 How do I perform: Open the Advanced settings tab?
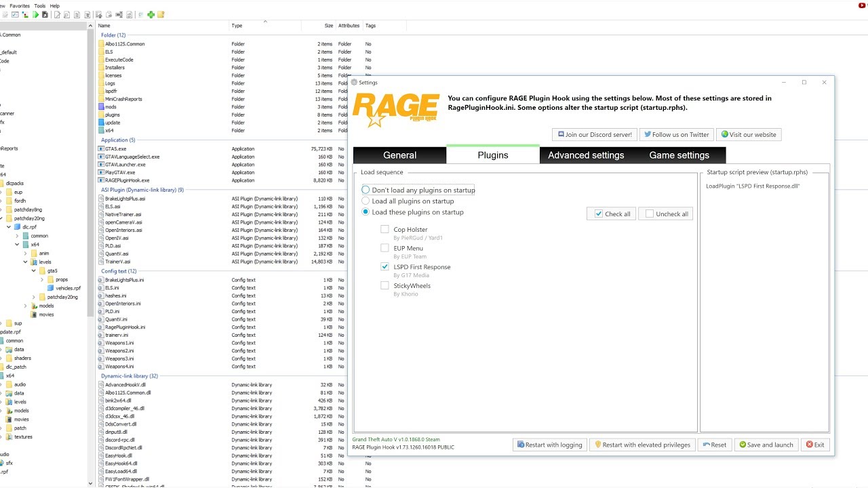click(586, 155)
